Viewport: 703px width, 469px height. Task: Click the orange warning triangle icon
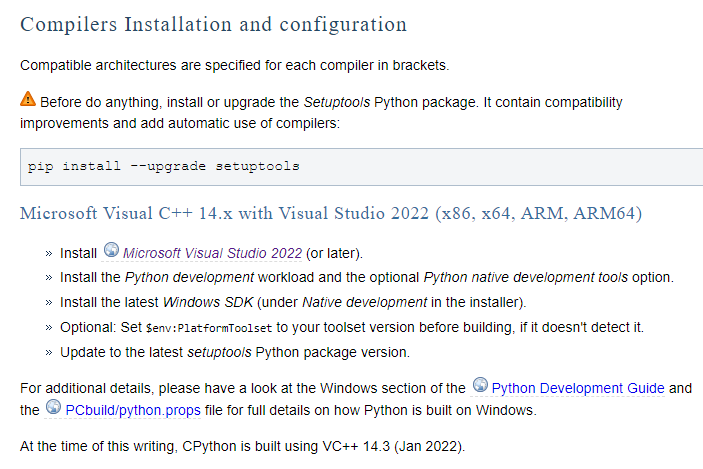pyautogui.click(x=28, y=99)
